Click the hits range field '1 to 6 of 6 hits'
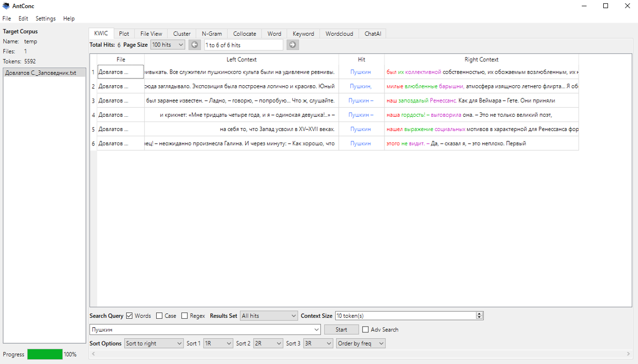638x364 pixels. click(x=244, y=45)
